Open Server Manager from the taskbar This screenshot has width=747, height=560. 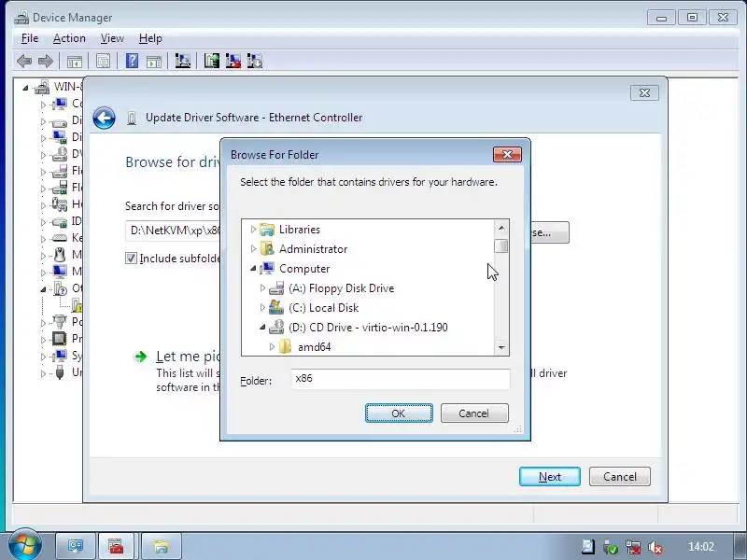coord(76,546)
